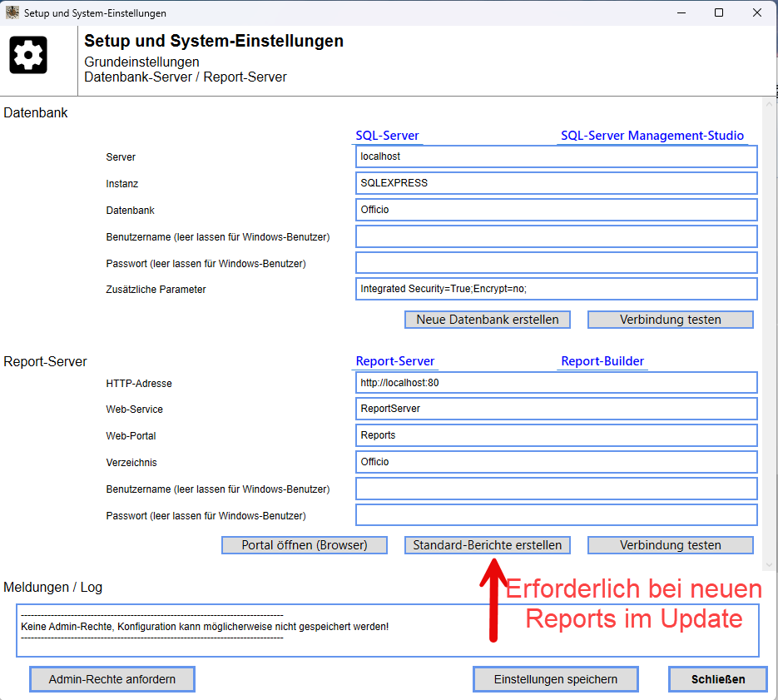Viewport: 778px width, 700px height.
Task: Click the gear settings icon in header
Action: [x=28, y=55]
